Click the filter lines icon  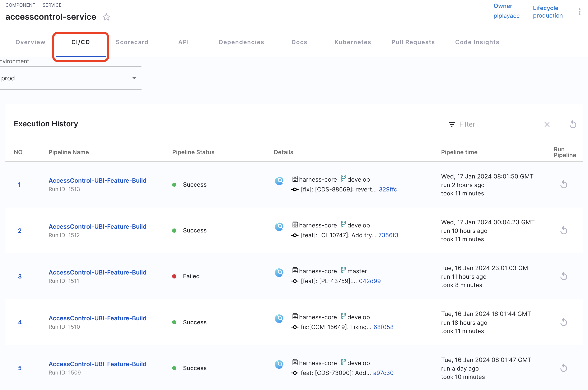pos(452,124)
